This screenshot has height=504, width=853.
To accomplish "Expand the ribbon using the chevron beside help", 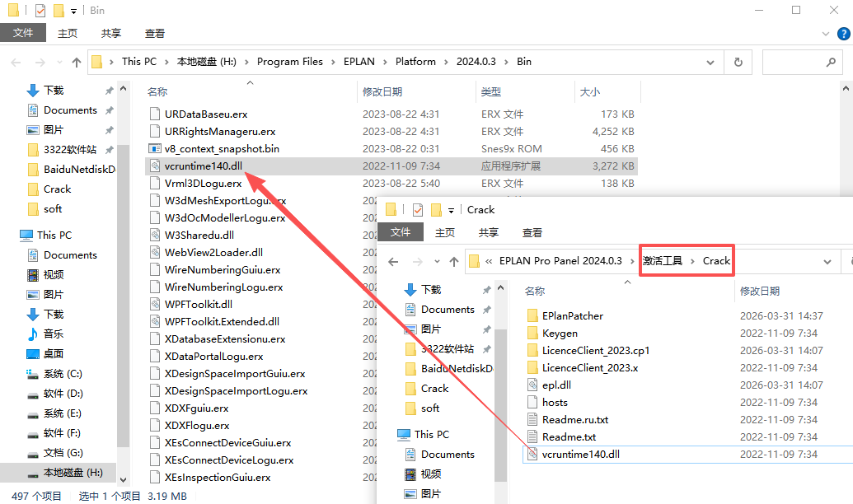I will [x=827, y=34].
